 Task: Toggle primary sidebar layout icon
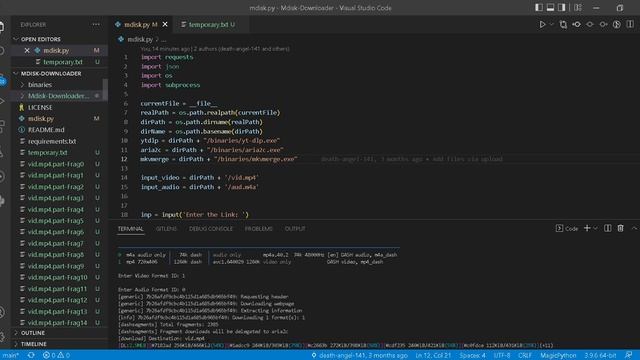click(539, 7)
